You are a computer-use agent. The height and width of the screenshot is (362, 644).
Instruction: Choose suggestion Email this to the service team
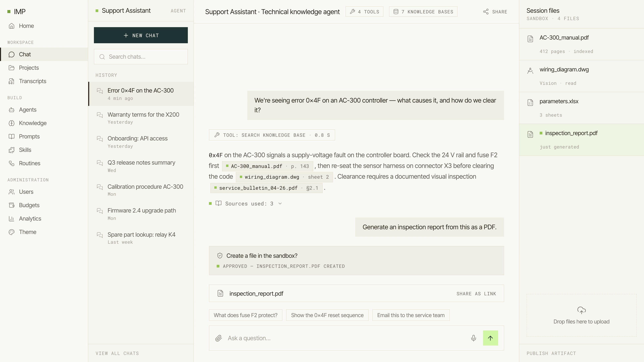pos(411,315)
